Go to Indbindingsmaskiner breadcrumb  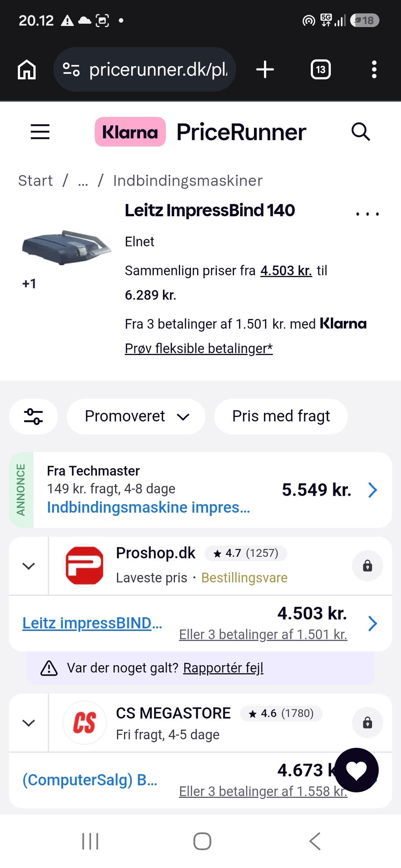click(188, 181)
